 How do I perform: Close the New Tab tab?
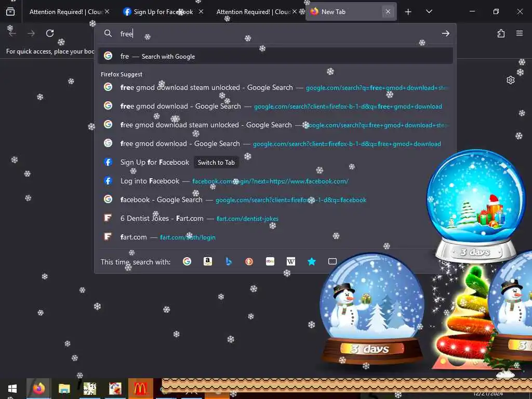[x=388, y=12]
